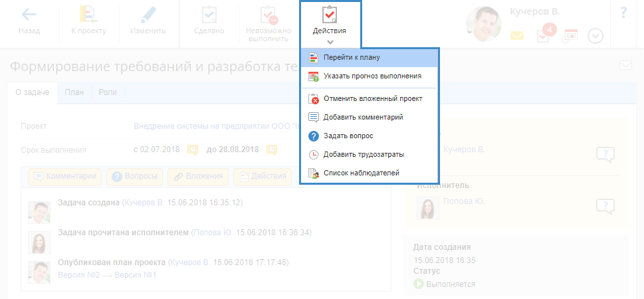Open Кучеров В. link in Задача создана entry
This screenshot has width=644, height=299.
[144, 203]
